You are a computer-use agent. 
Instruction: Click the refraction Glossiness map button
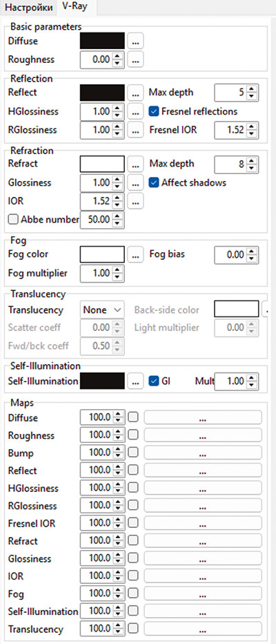pos(135,183)
